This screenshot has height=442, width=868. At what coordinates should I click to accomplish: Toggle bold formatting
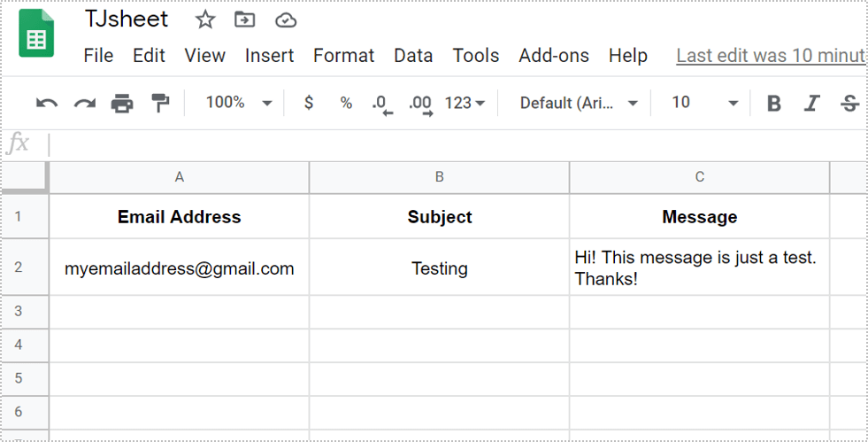774,104
